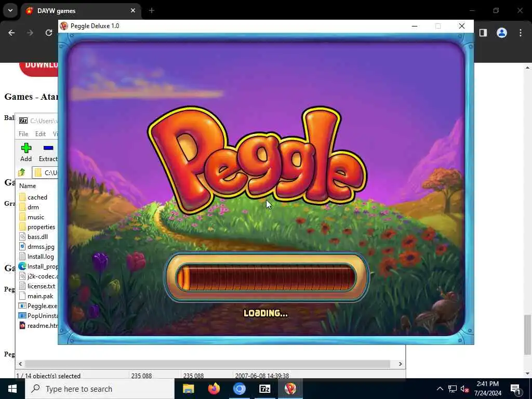This screenshot has height=399, width=532.
Task: Open the notification center
Action: [x=515, y=389]
